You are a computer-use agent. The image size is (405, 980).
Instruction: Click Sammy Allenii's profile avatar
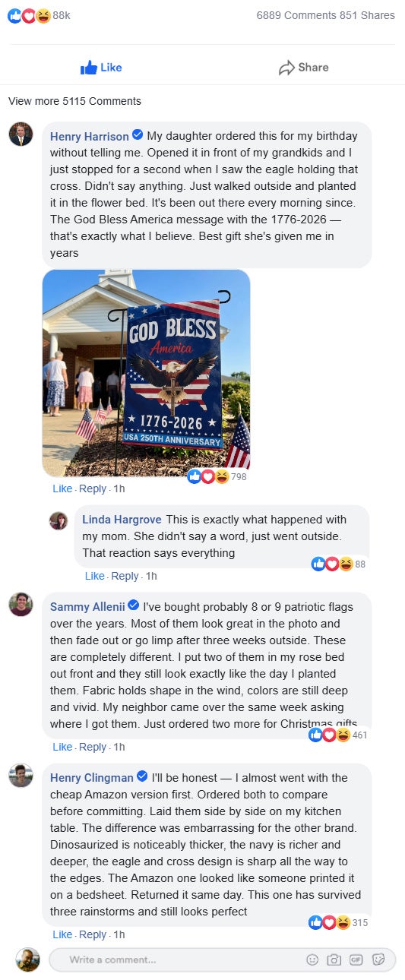point(21,605)
